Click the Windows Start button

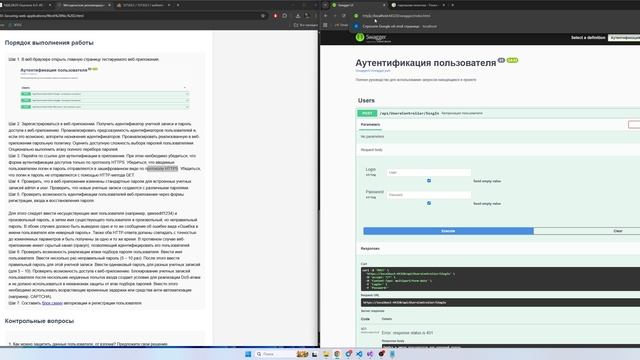(248, 354)
